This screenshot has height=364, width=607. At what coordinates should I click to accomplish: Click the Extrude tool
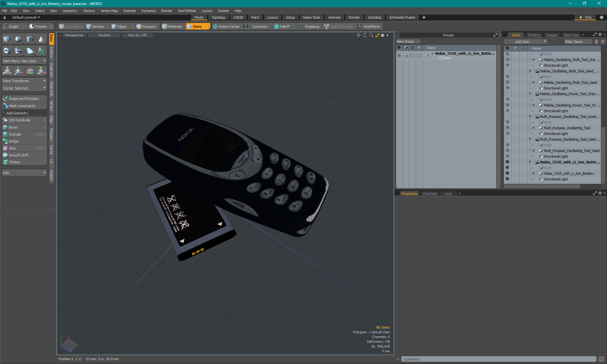24,134
